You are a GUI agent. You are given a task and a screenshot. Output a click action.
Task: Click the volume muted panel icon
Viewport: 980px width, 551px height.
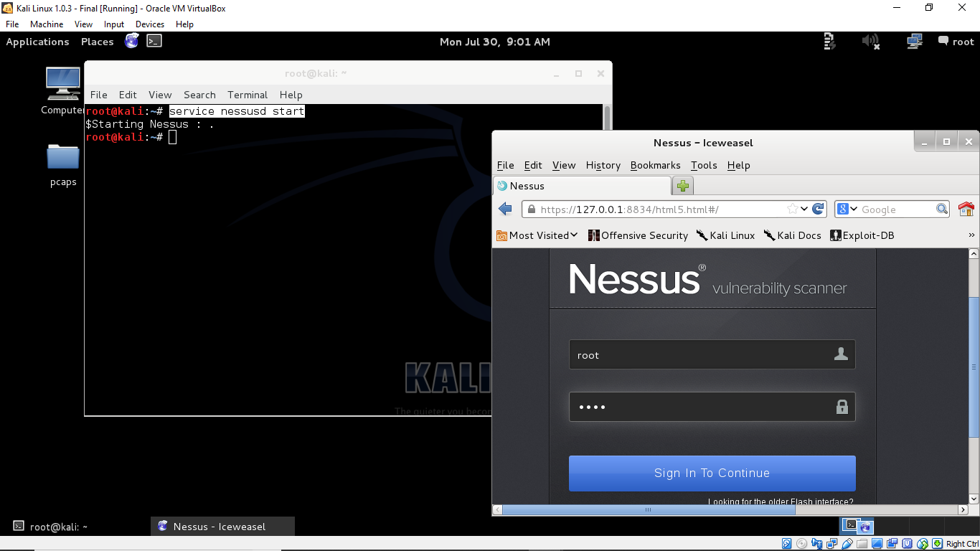871,42
